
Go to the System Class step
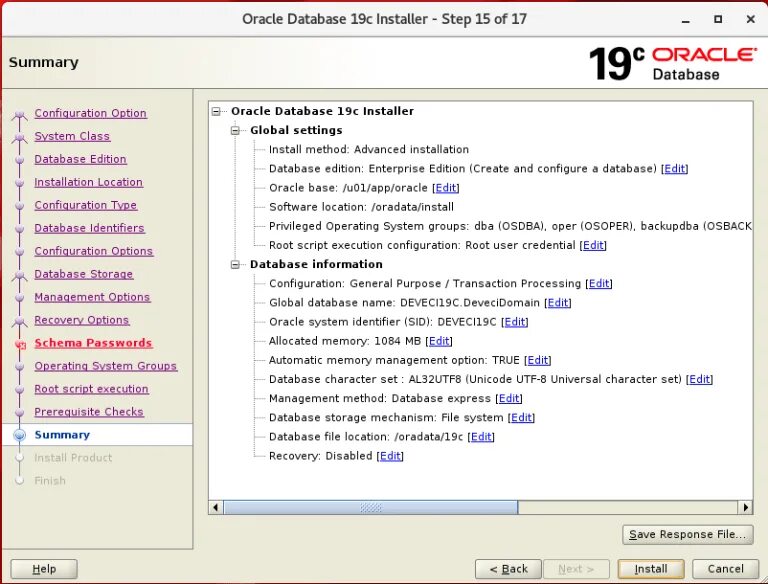[x=72, y=136]
